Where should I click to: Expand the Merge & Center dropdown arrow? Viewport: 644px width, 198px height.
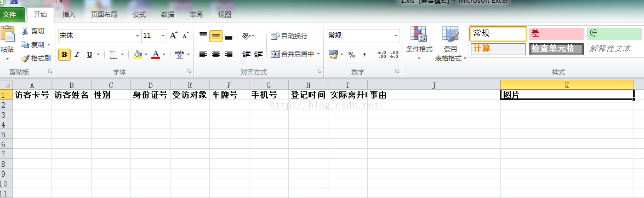318,54
